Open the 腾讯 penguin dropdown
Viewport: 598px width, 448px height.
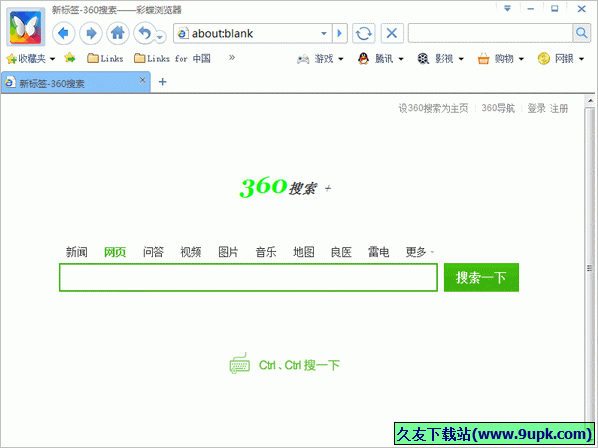pyautogui.click(x=381, y=59)
